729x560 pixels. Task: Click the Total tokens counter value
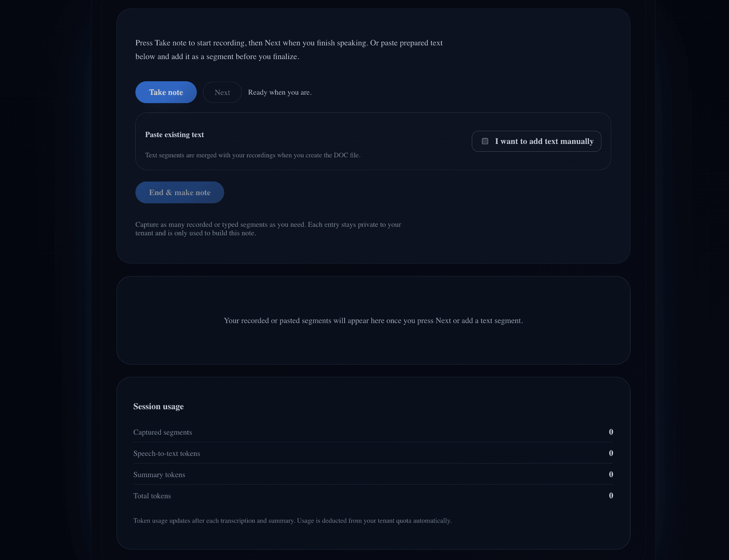(611, 495)
